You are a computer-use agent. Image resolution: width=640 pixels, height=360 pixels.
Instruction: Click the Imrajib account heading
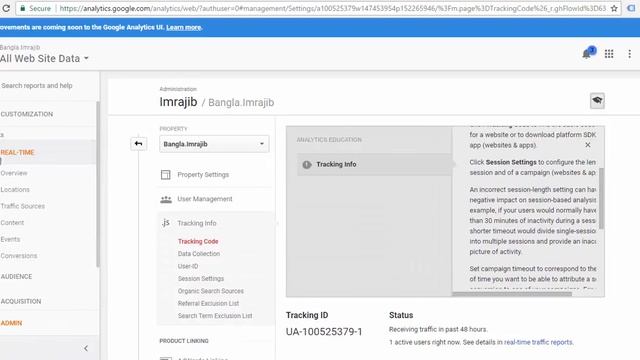click(x=178, y=102)
